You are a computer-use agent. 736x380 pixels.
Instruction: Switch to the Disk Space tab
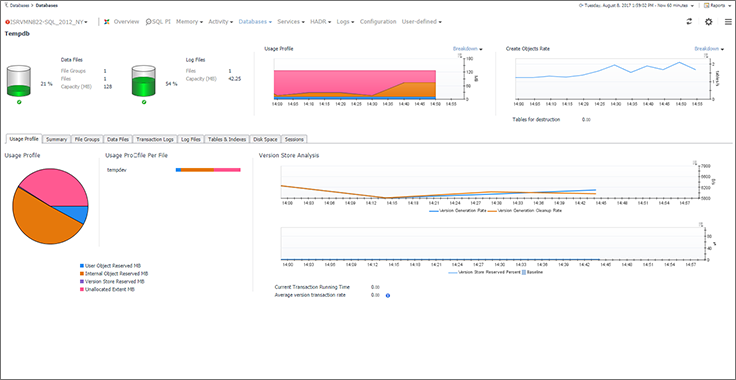pyautogui.click(x=266, y=139)
